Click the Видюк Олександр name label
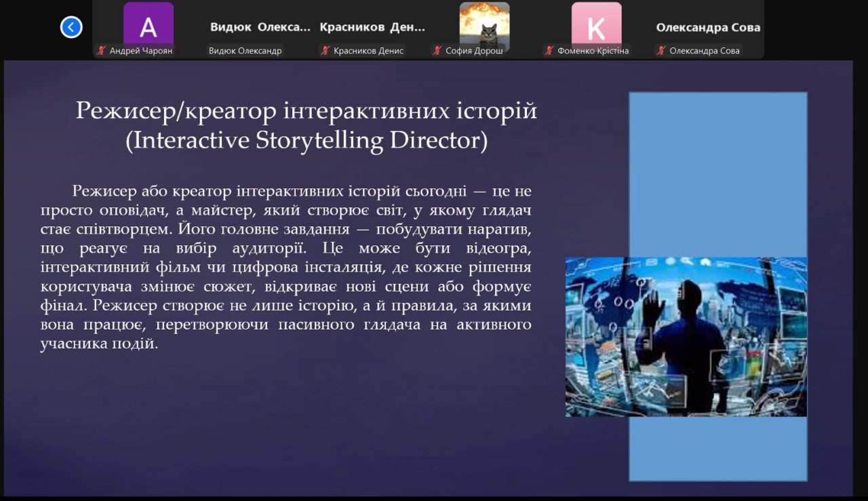Image resolution: width=868 pixels, height=501 pixels. pos(245,51)
